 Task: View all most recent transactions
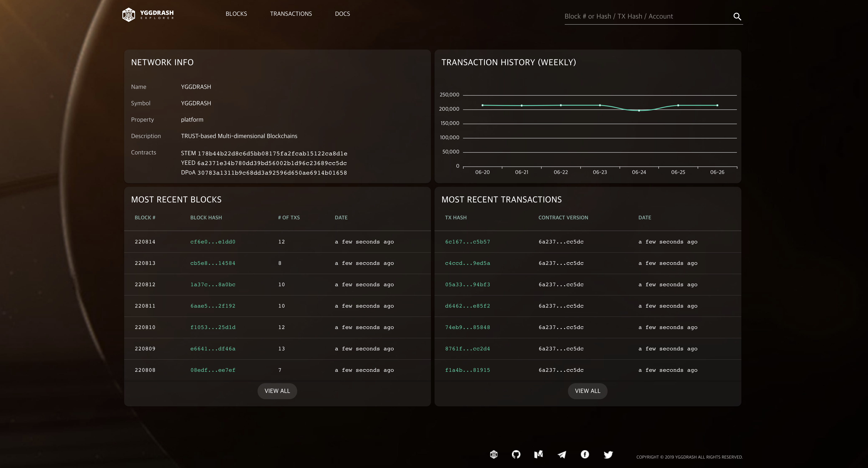click(x=587, y=391)
